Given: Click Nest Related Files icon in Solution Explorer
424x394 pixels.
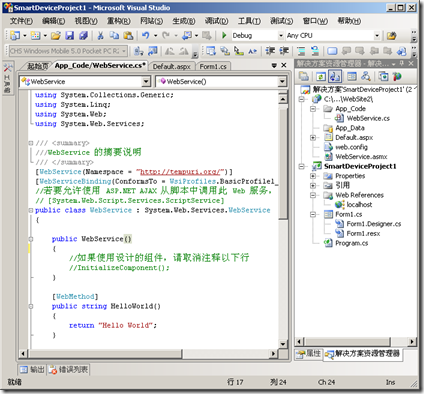Looking at the screenshot, I should pos(335,76).
